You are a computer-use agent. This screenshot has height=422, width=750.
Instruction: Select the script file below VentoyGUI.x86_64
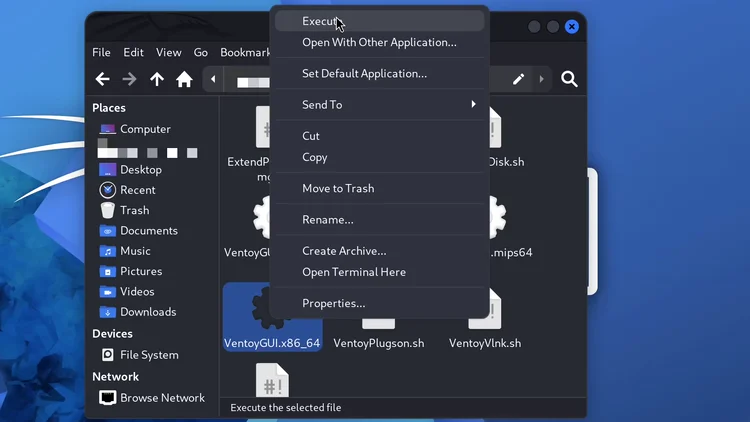(x=272, y=379)
